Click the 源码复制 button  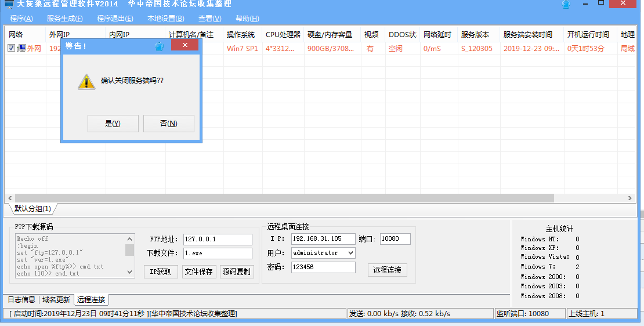coord(237,271)
